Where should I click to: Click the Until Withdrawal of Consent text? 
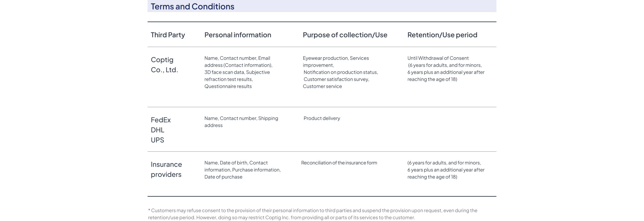[438, 58]
